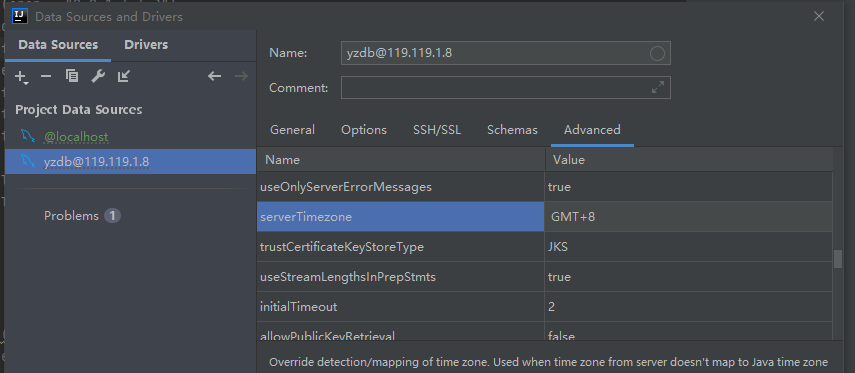Click color circle in Name field
The width and height of the screenshot is (855, 373).
pos(658,53)
